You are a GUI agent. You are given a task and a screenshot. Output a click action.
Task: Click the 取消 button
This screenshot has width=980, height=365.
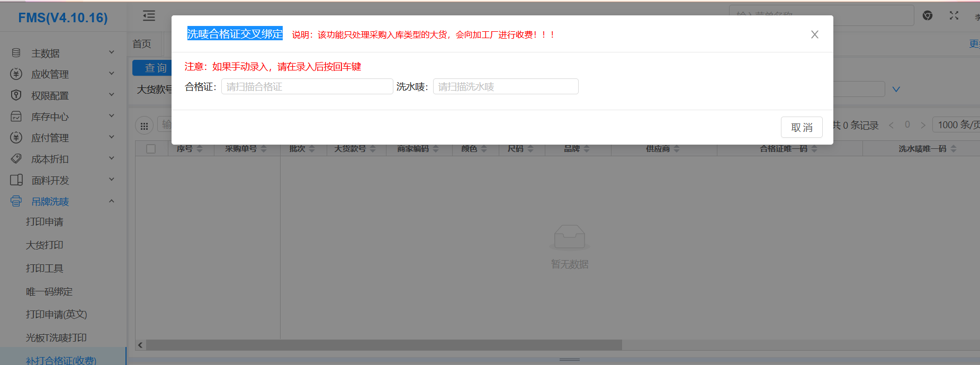801,127
